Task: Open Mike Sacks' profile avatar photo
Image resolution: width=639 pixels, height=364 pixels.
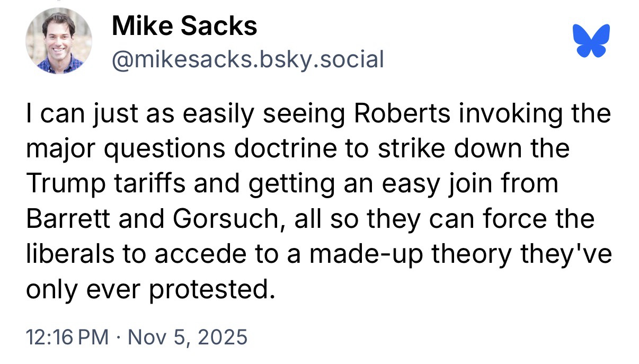Action: [x=58, y=41]
